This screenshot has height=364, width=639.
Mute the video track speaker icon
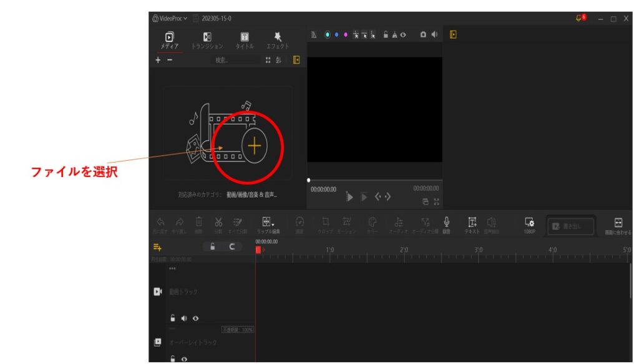(184, 318)
